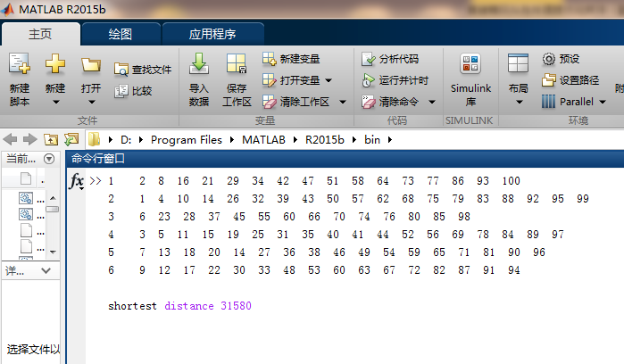Viewport: 624px width, 364px height.
Task: Click the Open (打开) folder icon
Action: coord(91,65)
